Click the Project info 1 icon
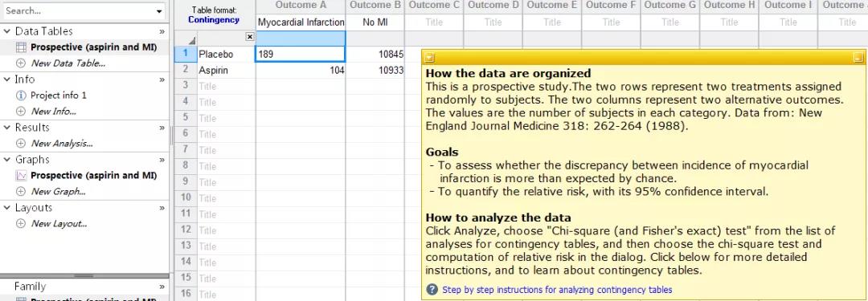Image resolution: width=868 pixels, height=301 pixels. 21,96
